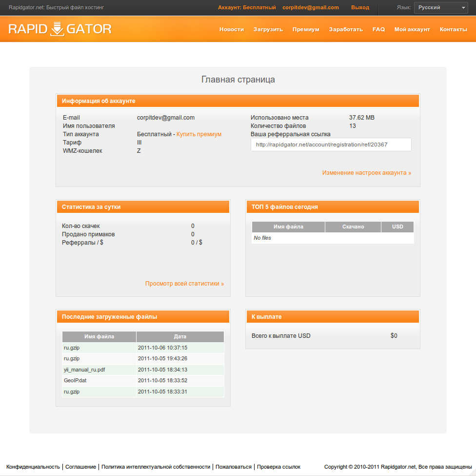Click the Тариф value III
The image size is (476, 476).
139,143
